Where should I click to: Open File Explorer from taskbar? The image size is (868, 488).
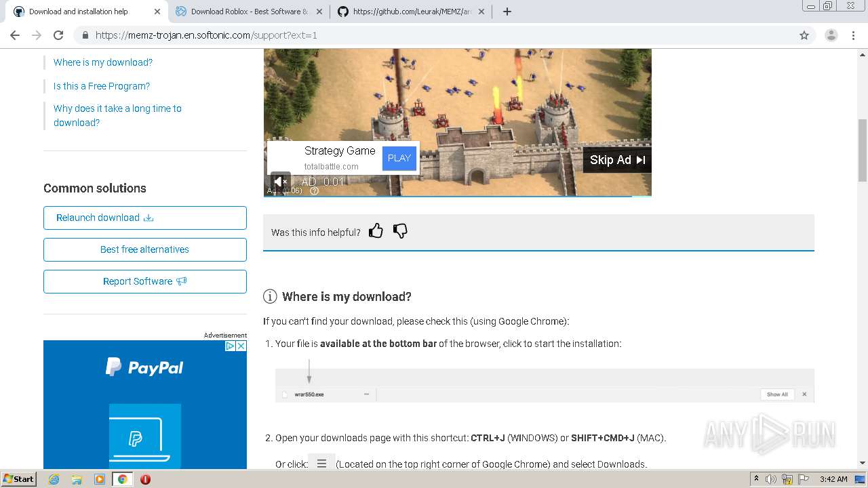click(77, 479)
